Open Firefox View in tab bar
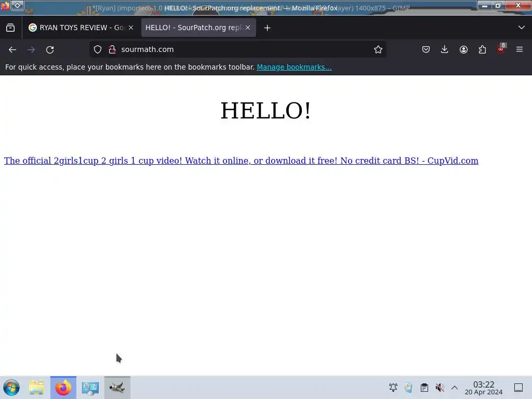 point(10,28)
